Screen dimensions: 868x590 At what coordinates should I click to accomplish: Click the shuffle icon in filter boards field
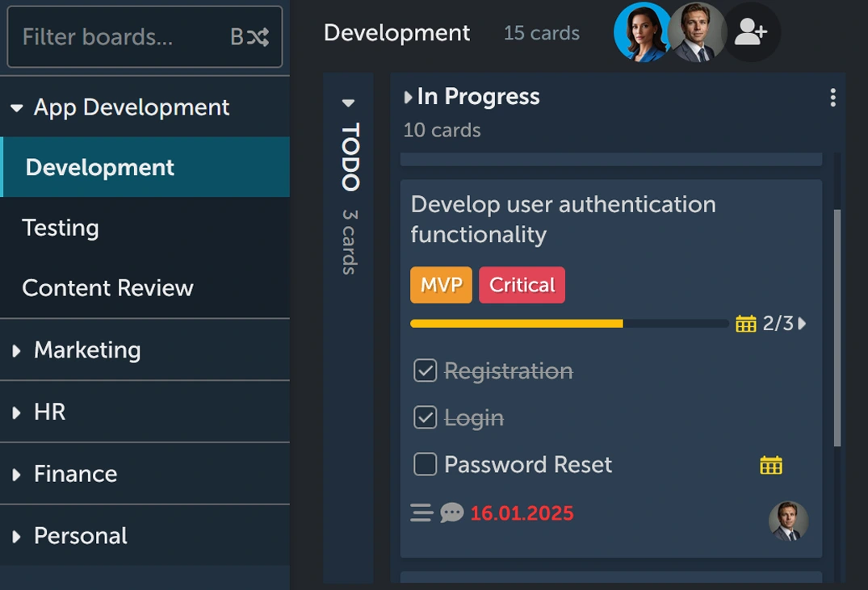click(x=258, y=37)
